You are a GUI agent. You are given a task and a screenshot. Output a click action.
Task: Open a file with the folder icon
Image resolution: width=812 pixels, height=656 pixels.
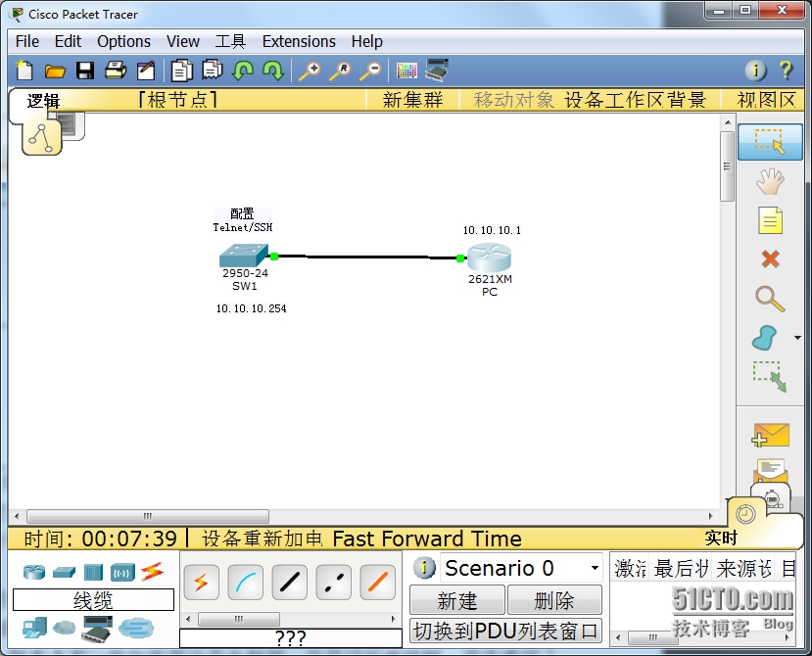[x=55, y=70]
